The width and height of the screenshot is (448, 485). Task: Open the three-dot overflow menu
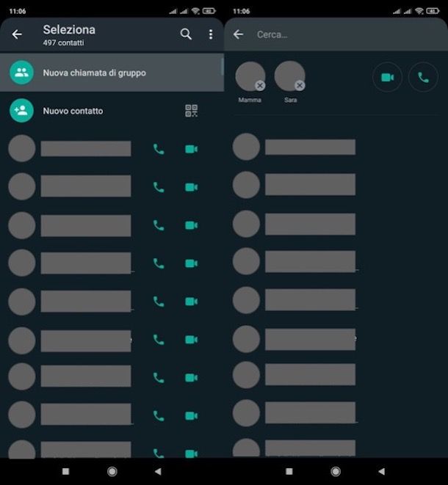click(x=211, y=34)
